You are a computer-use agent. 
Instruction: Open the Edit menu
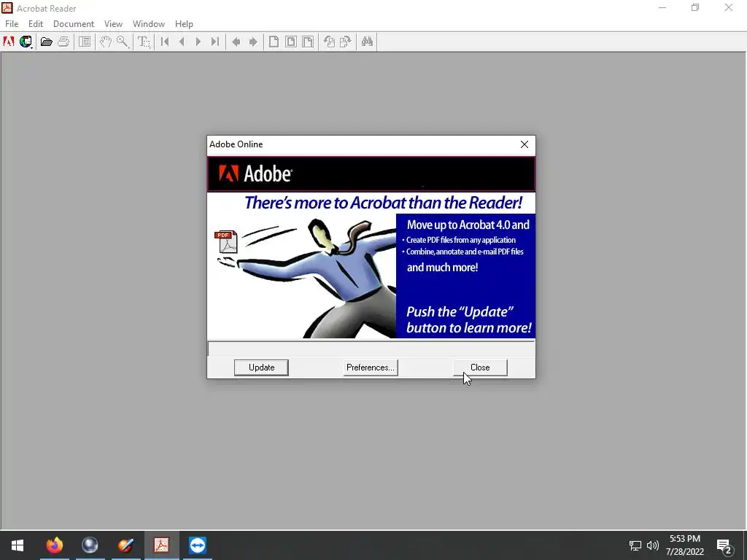pyautogui.click(x=36, y=24)
